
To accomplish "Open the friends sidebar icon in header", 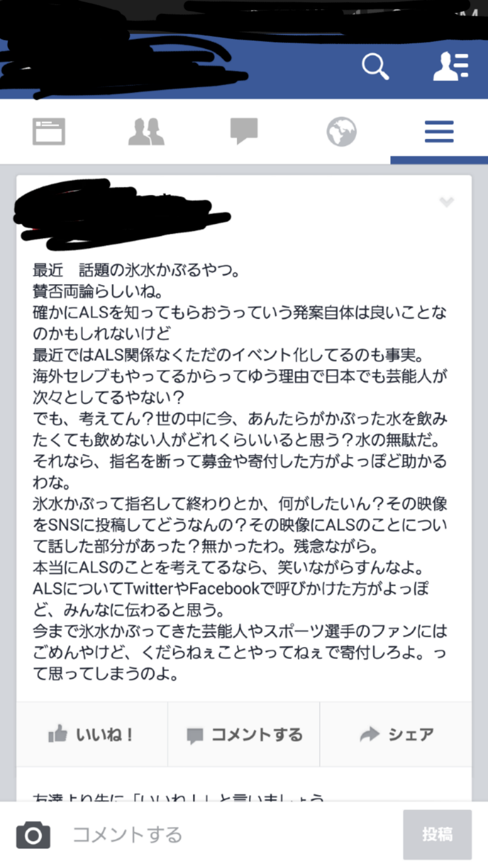I will (x=451, y=66).
